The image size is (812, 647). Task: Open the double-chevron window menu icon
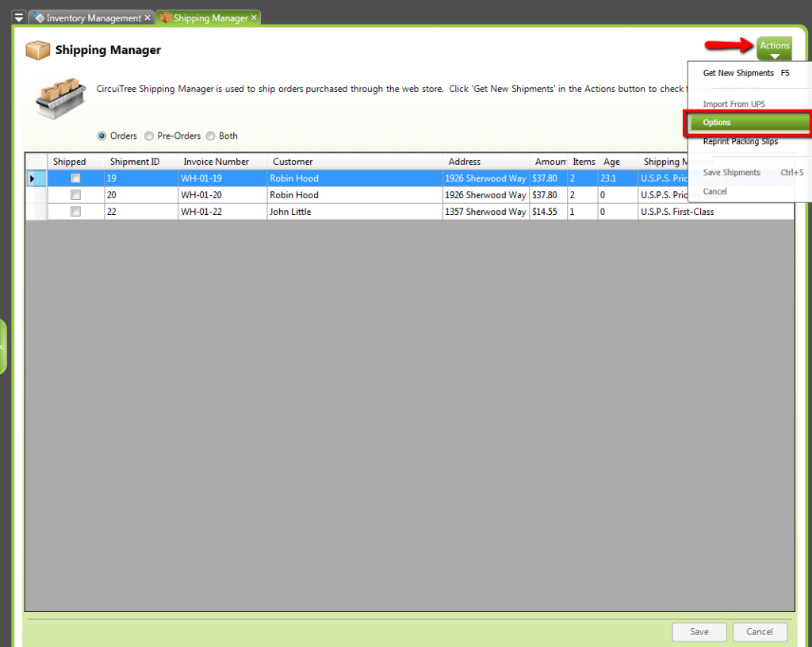(x=17, y=15)
